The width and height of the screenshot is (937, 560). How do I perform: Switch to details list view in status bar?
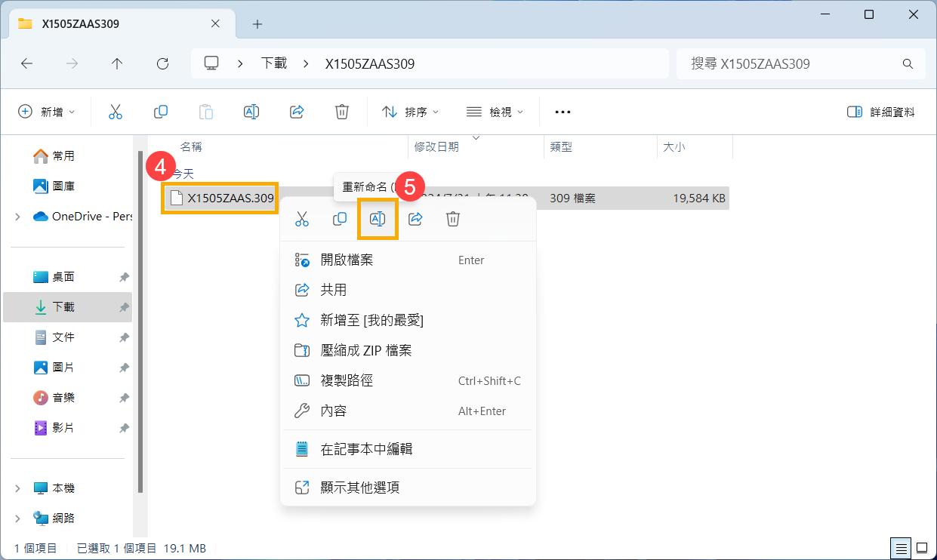901,548
